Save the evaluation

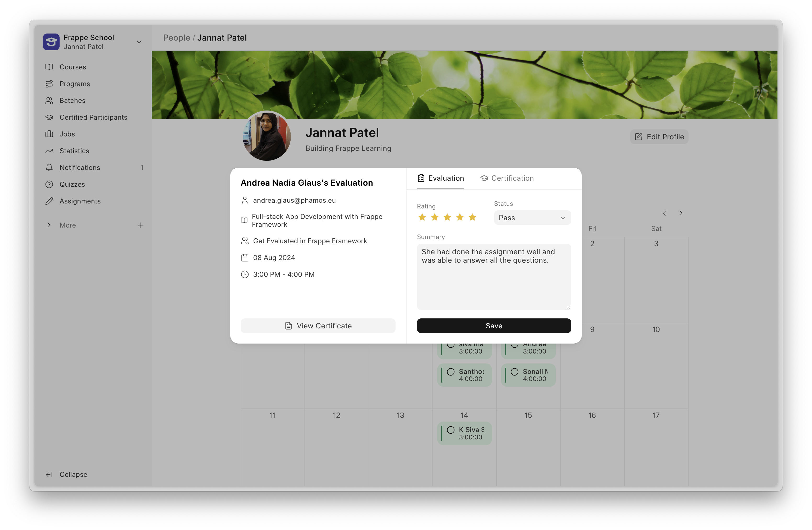coord(494,325)
